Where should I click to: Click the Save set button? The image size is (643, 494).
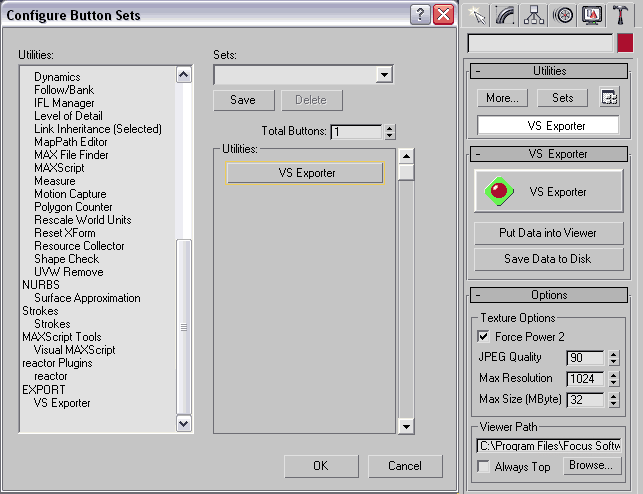[244, 100]
